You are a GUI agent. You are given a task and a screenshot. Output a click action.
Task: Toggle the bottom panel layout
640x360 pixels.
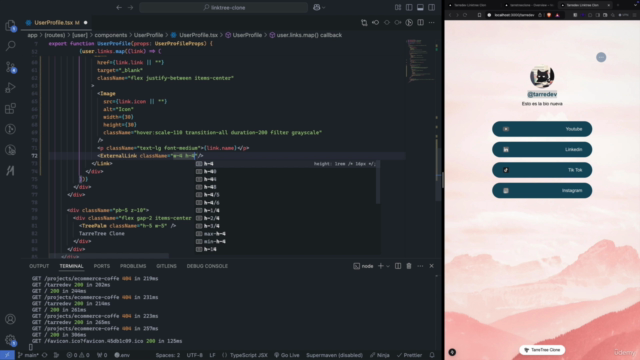[420, 7]
